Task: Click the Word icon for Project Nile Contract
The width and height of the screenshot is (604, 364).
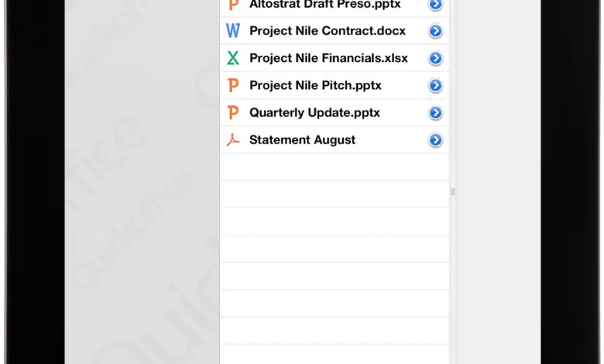Action: coord(233,31)
